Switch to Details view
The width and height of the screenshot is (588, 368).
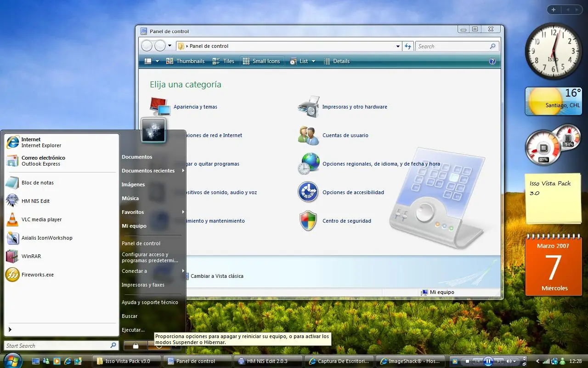[336, 61]
